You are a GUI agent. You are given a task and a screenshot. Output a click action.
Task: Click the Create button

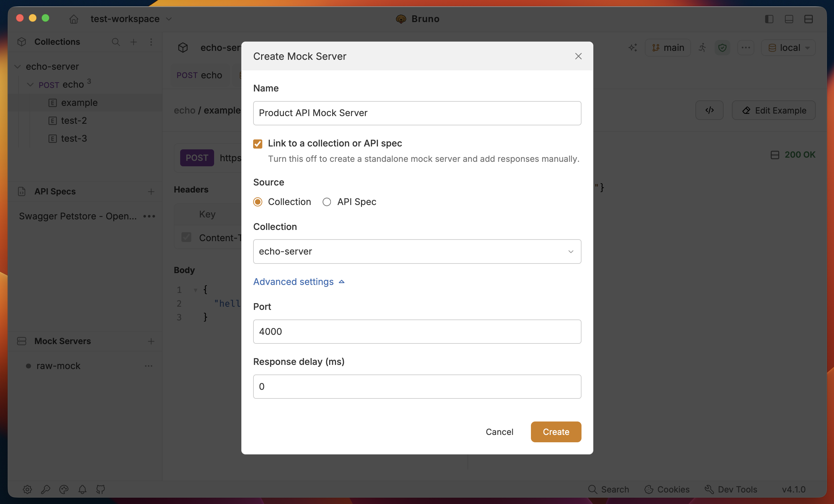(556, 432)
